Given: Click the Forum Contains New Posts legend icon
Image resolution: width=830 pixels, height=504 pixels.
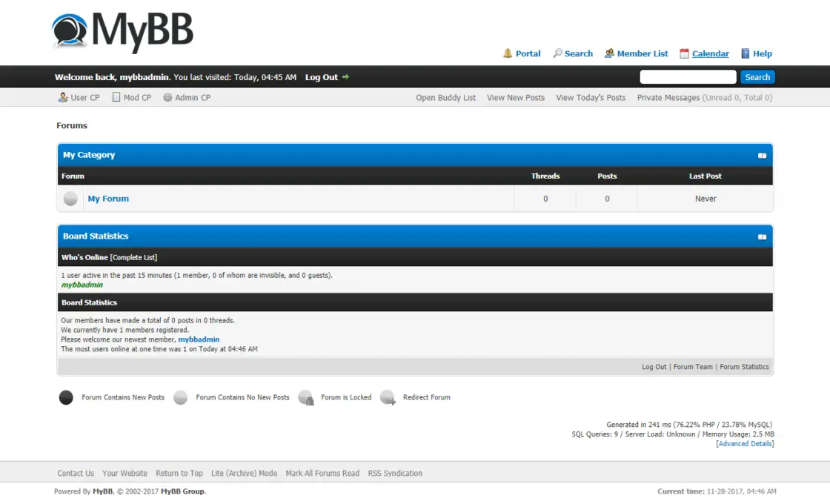Looking at the screenshot, I should pyautogui.click(x=66, y=397).
